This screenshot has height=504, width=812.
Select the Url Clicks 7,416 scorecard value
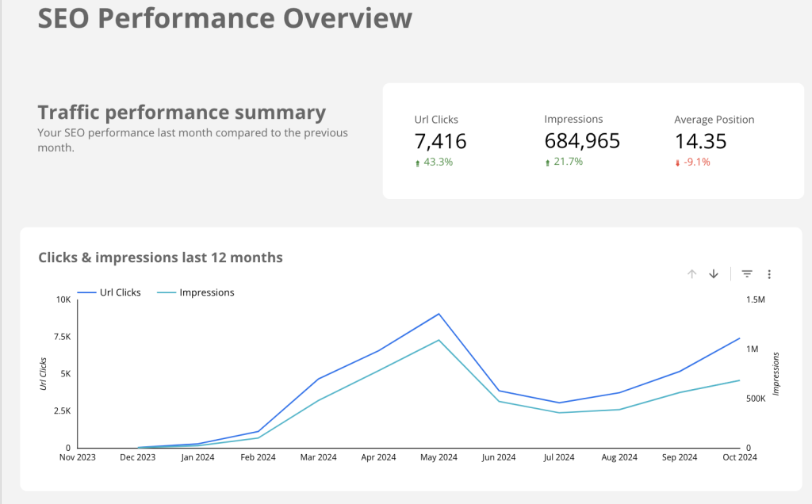point(440,142)
